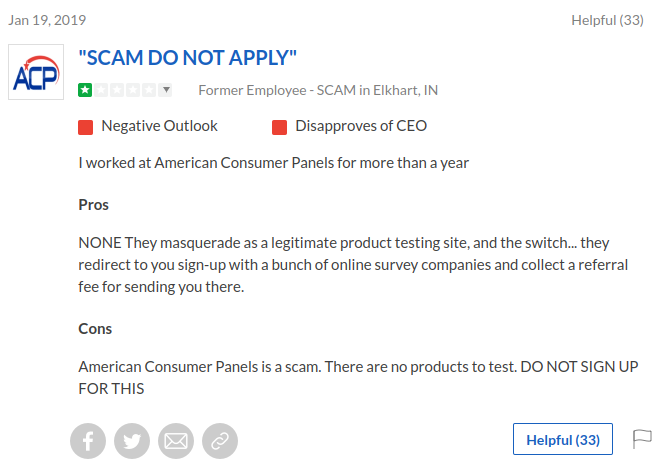
Task: Click the ACP company logo
Action: point(36,72)
